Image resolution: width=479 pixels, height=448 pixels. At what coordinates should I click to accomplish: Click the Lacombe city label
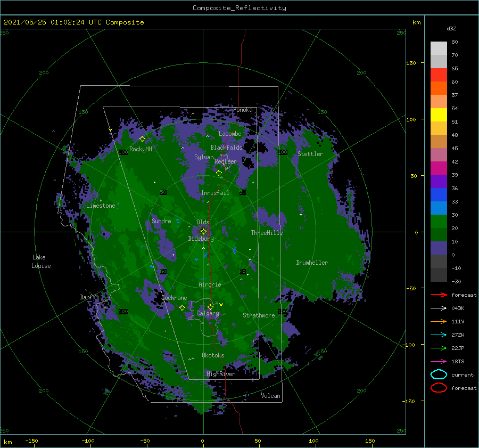point(230,134)
